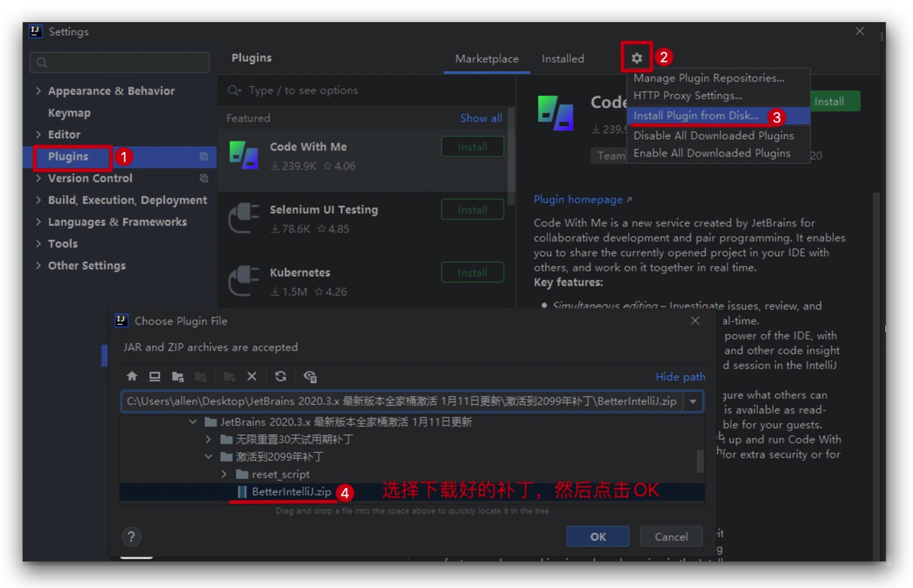Toggle show hidden files and directories icon
The height and width of the screenshot is (588, 913).
pyautogui.click(x=310, y=376)
